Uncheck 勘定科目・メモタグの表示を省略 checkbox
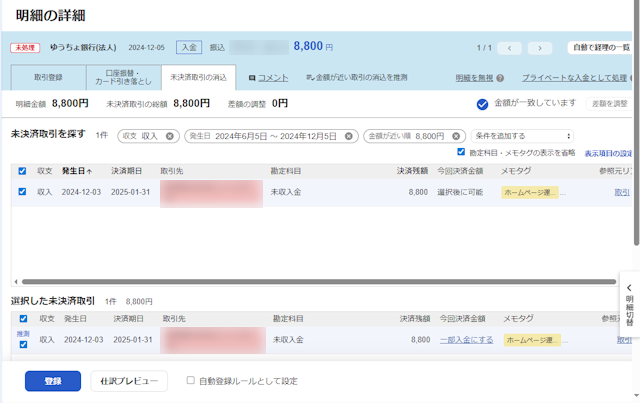This screenshot has height=403, width=640. point(461,153)
